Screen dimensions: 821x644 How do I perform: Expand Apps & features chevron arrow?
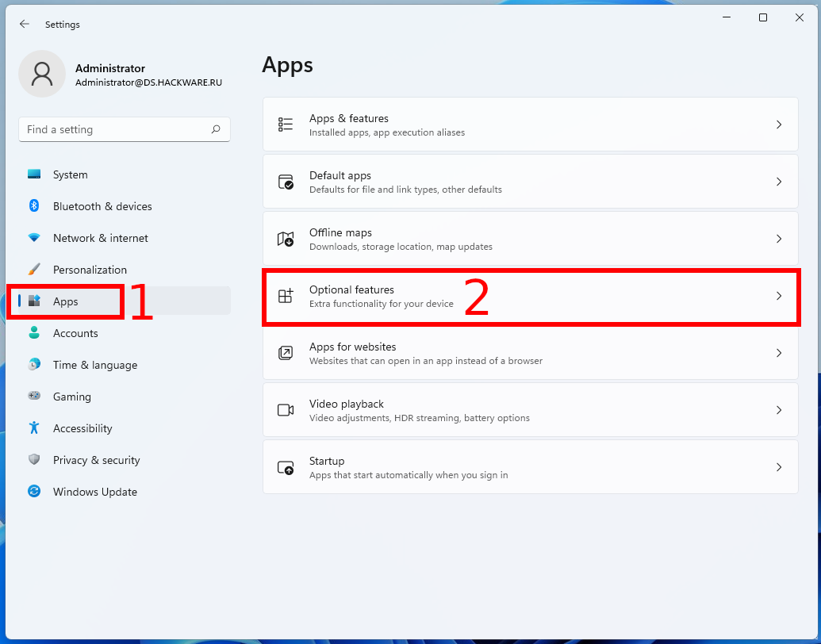[x=779, y=125]
